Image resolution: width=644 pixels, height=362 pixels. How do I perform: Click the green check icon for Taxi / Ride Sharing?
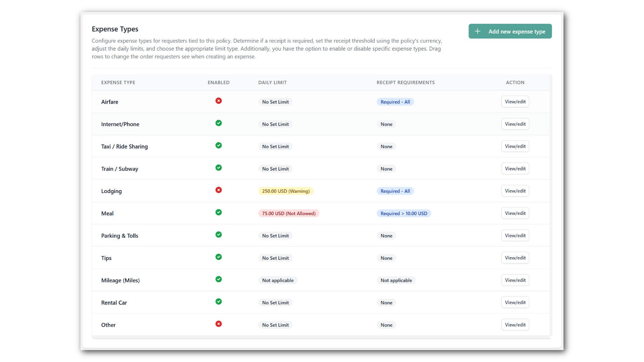point(218,145)
